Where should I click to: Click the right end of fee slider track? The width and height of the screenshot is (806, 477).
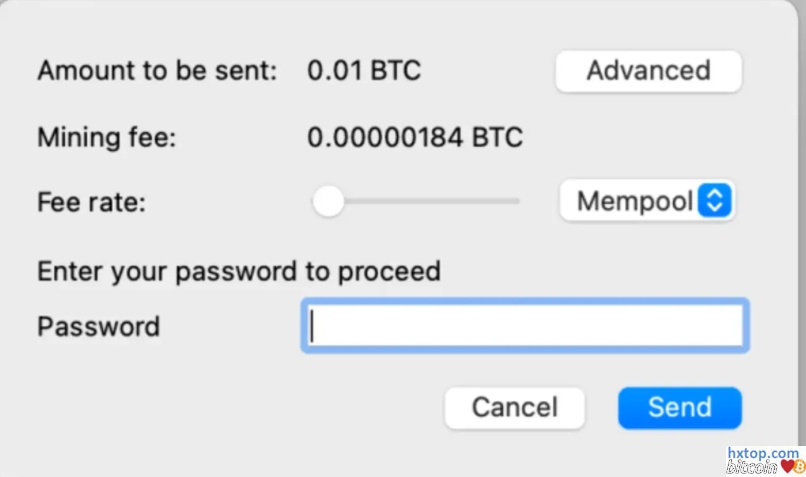click(x=515, y=202)
